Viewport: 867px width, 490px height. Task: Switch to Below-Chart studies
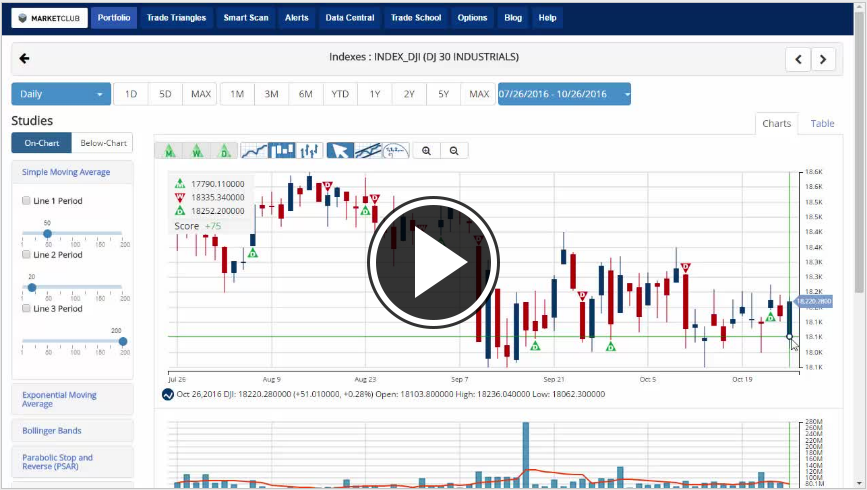point(103,143)
